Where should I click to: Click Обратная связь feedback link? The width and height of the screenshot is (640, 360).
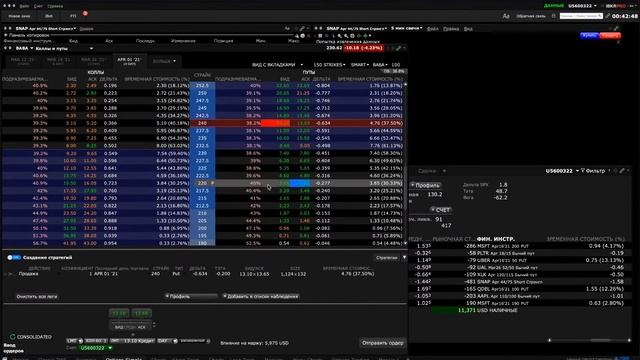pos(531,16)
